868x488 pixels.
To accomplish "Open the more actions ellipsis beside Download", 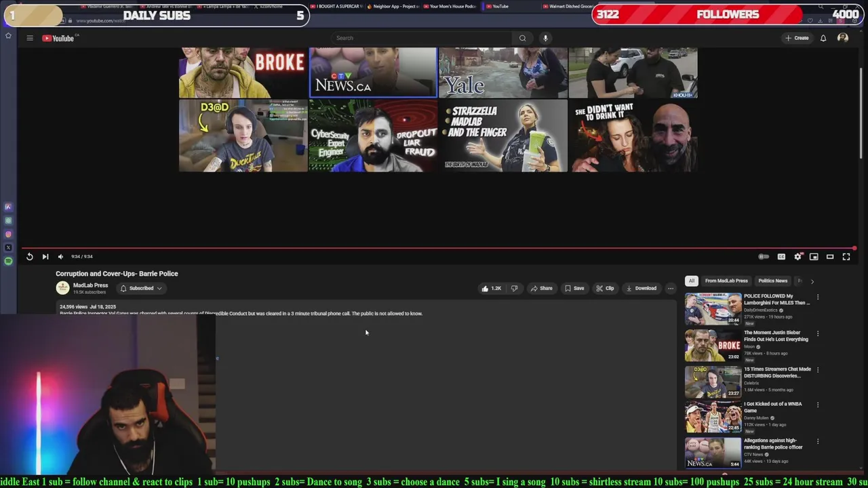I will coord(670,288).
